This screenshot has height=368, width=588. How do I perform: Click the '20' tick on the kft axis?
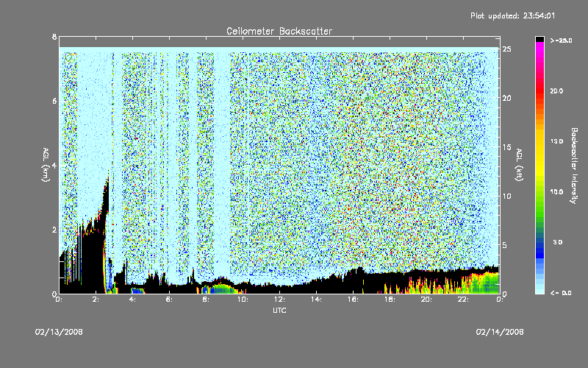507,98
